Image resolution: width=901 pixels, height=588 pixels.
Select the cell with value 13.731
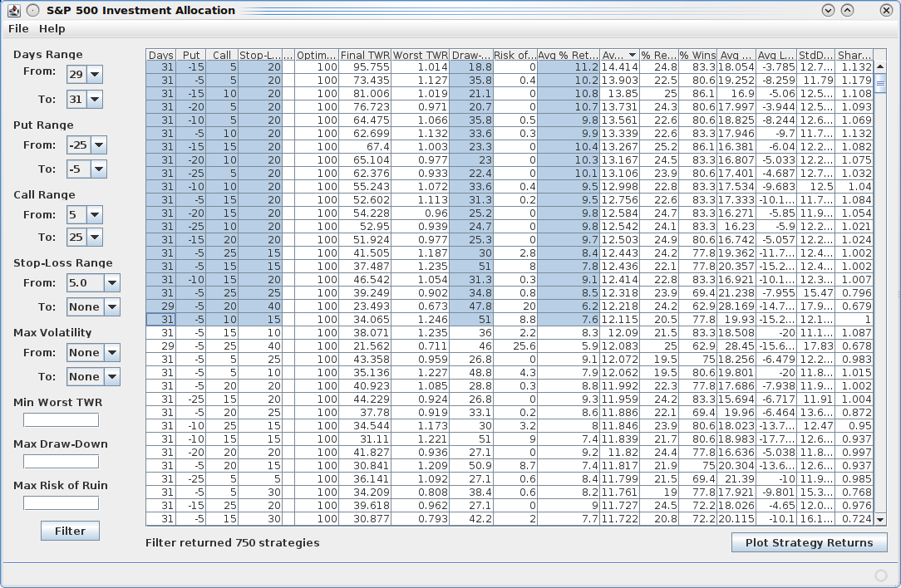619,107
